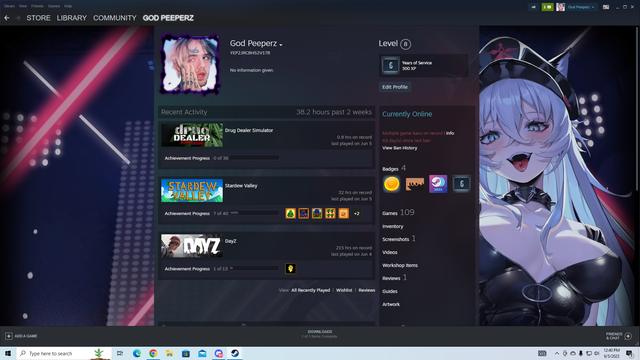This screenshot has width=640, height=360.
Task: Open the Downloads status at bottom
Action: [x=320, y=334]
